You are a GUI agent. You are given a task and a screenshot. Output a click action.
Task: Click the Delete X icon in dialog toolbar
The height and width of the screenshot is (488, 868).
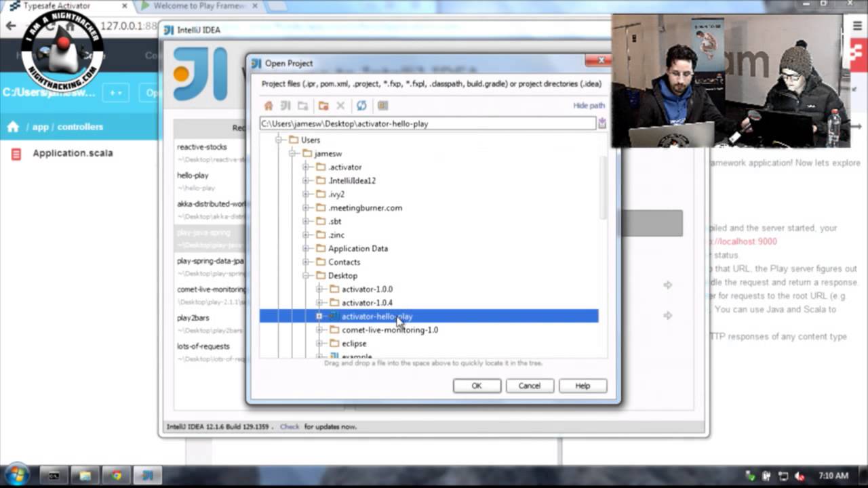coord(340,106)
